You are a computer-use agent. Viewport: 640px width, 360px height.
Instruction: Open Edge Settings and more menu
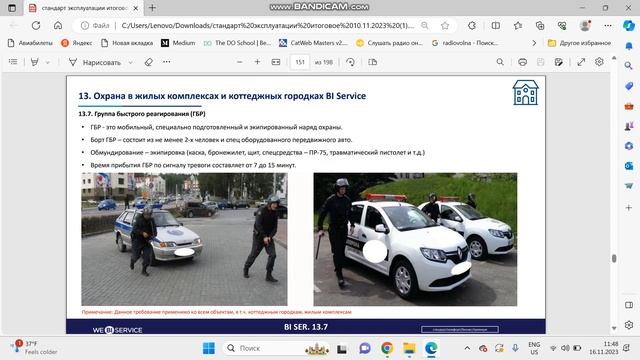(x=608, y=25)
